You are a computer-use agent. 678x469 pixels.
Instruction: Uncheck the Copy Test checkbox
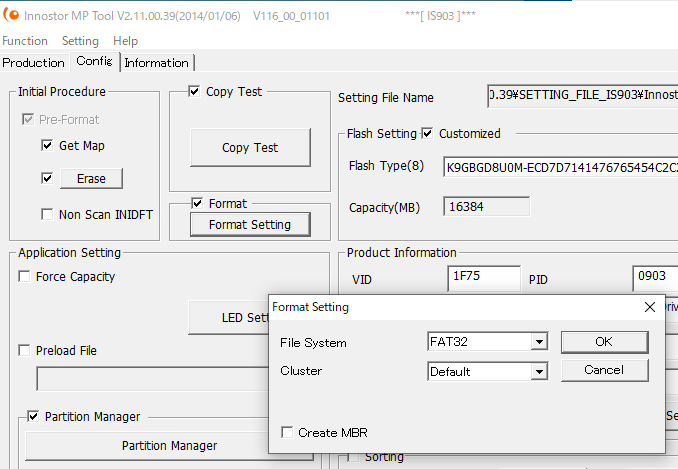194,91
